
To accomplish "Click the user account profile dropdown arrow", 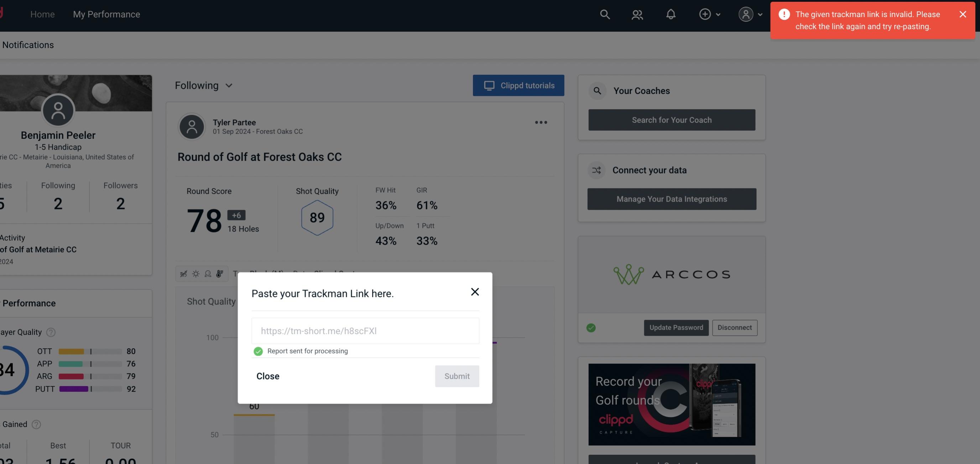I will click(759, 14).
